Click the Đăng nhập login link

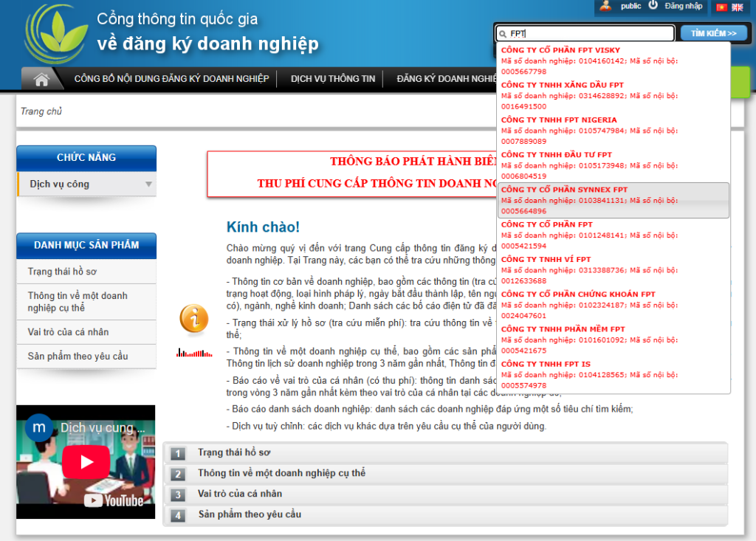click(x=683, y=6)
